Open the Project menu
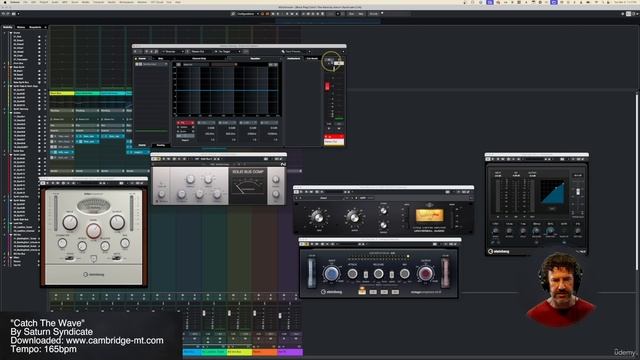Viewport: 640px width, 360px height. point(44,2)
